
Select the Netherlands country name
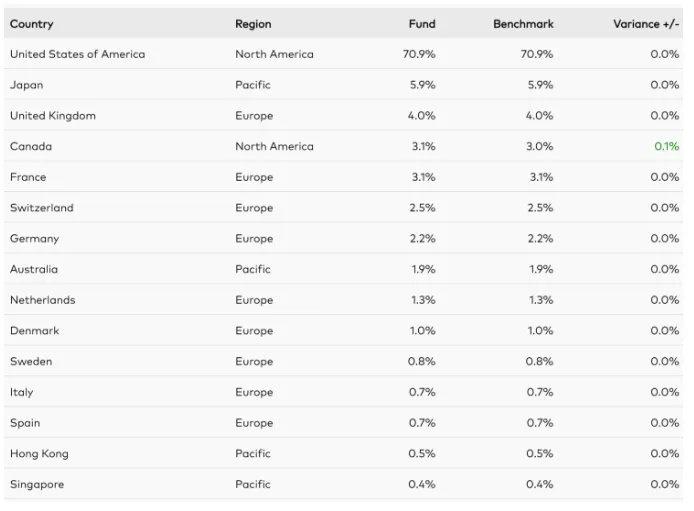coord(43,300)
